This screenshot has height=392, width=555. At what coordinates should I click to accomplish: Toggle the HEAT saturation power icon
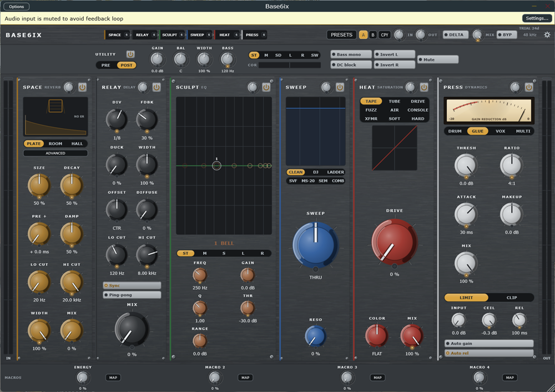pyautogui.click(x=423, y=87)
